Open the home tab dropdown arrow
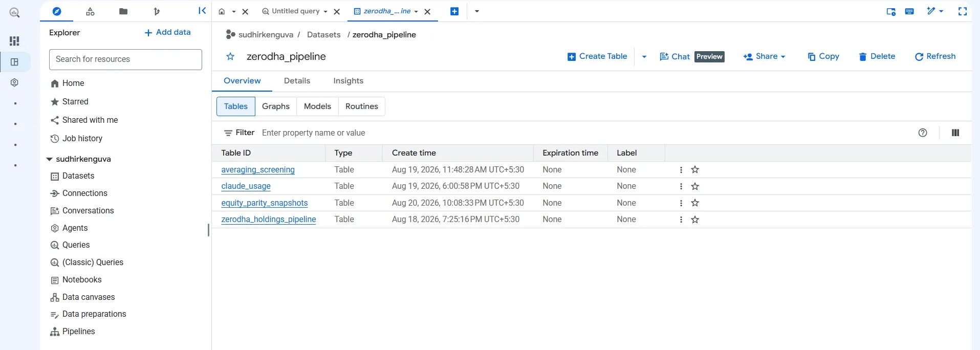The width and height of the screenshot is (980, 350). tap(233, 11)
